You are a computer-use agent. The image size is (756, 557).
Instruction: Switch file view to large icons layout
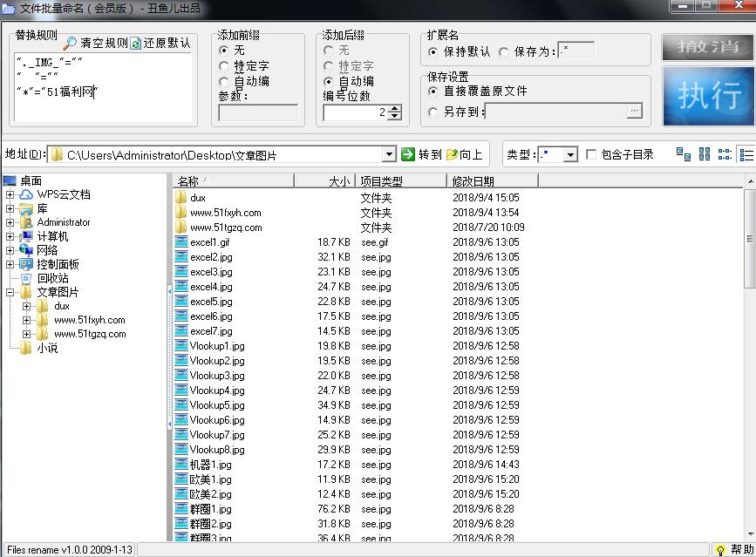[684, 154]
